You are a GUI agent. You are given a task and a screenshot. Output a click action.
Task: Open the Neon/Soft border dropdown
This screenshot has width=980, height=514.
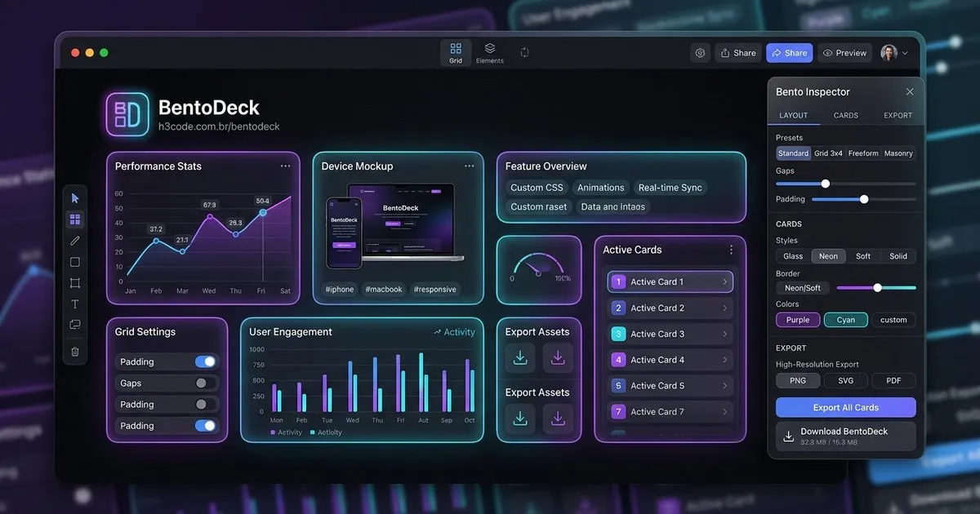pyautogui.click(x=803, y=288)
